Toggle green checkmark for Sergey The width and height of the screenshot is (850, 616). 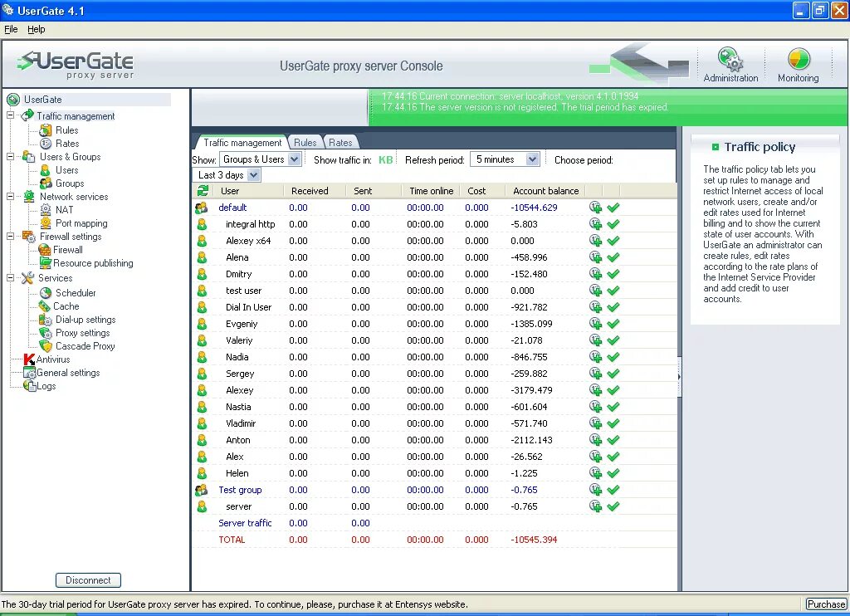(613, 374)
